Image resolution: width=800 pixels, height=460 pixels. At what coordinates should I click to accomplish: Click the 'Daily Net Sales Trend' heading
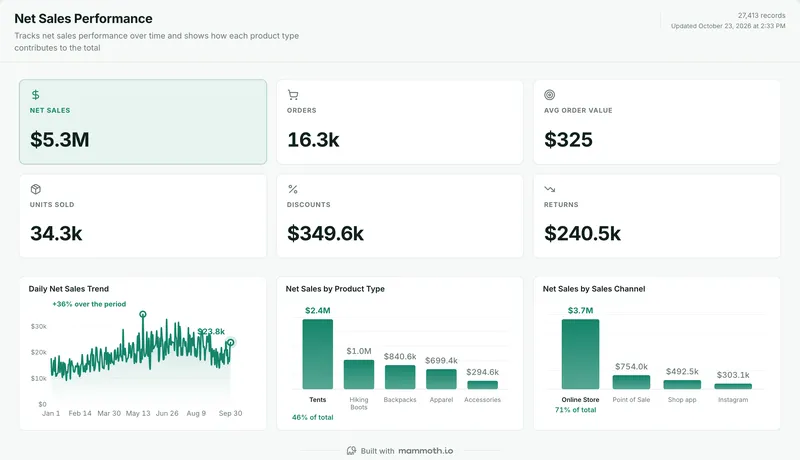click(x=69, y=289)
